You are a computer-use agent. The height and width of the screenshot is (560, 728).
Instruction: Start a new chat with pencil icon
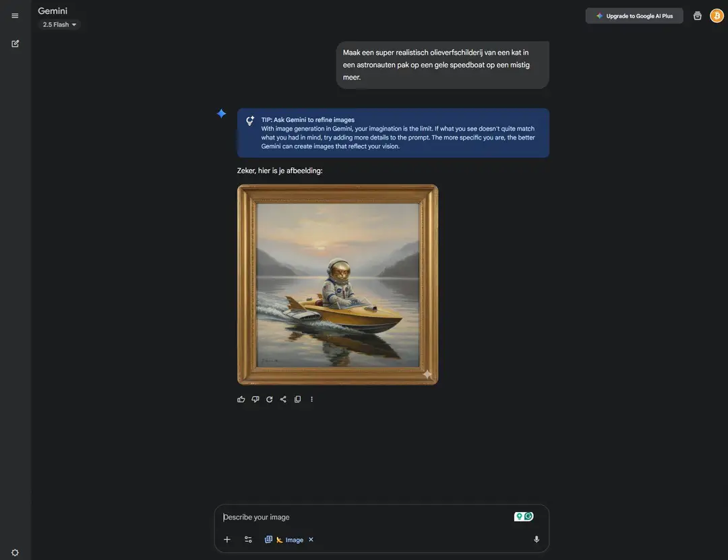click(x=15, y=44)
